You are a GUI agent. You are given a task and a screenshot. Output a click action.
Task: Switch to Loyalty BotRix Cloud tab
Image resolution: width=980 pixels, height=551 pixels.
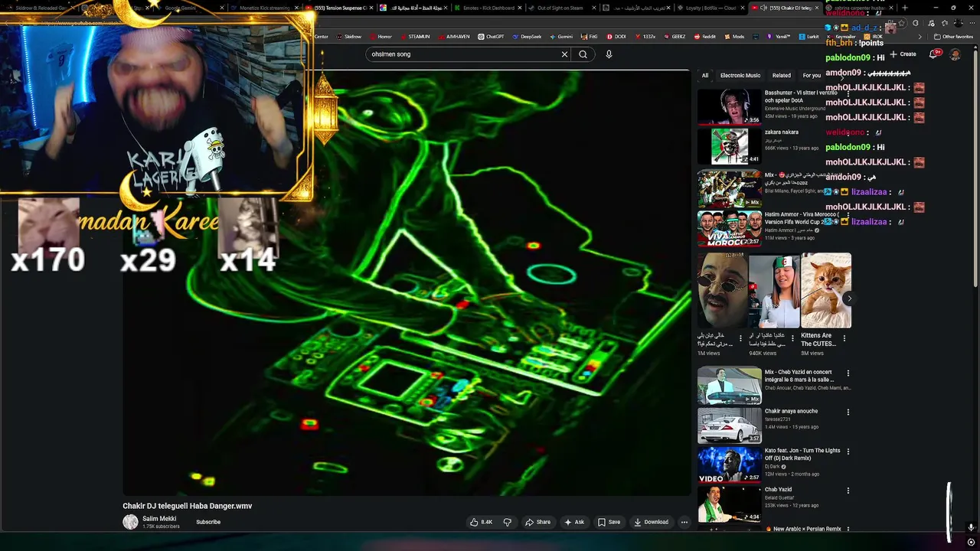click(x=710, y=8)
